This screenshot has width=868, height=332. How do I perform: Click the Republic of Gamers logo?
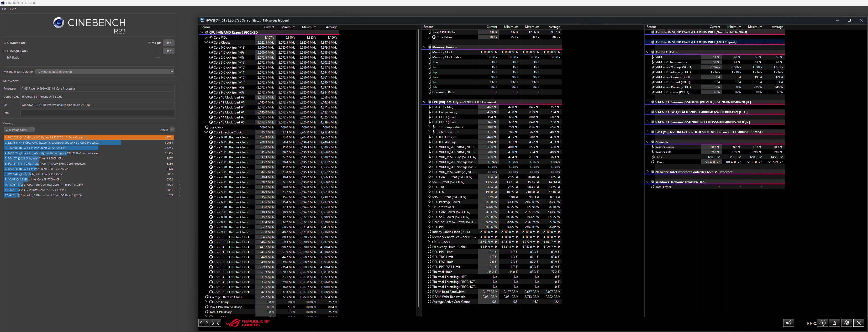pyautogui.click(x=248, y=323)
